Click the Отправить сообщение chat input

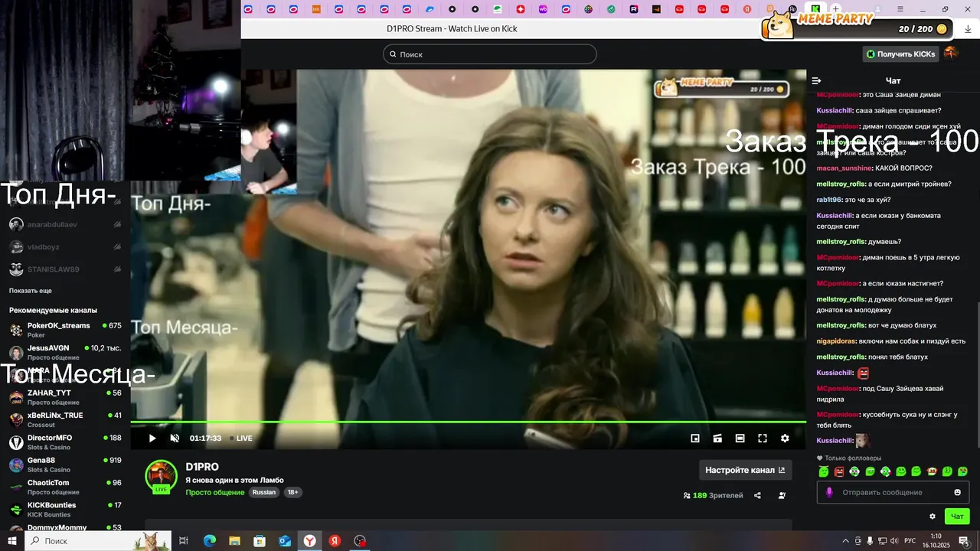click(893, 492)
